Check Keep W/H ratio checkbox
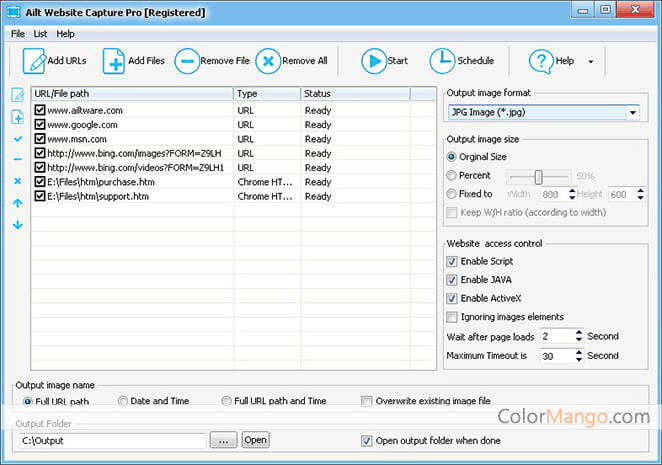This screenshot has height=465, width=662. click(452, 212)
